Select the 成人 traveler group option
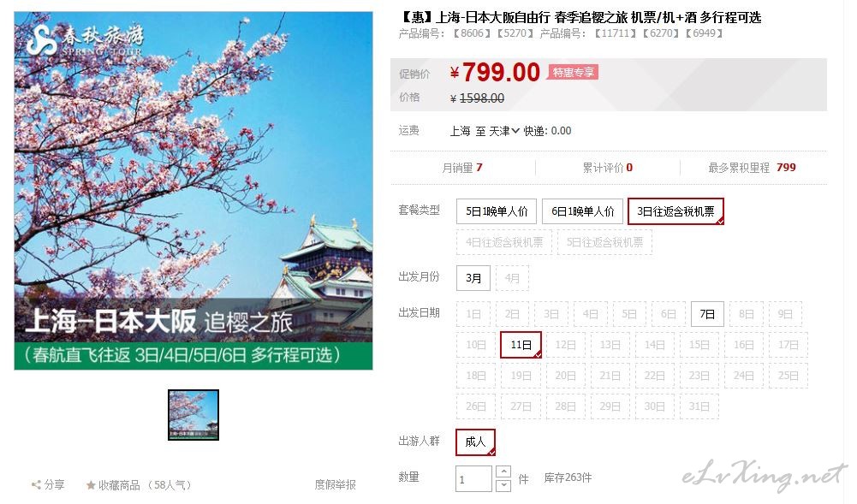 point(475,442)
